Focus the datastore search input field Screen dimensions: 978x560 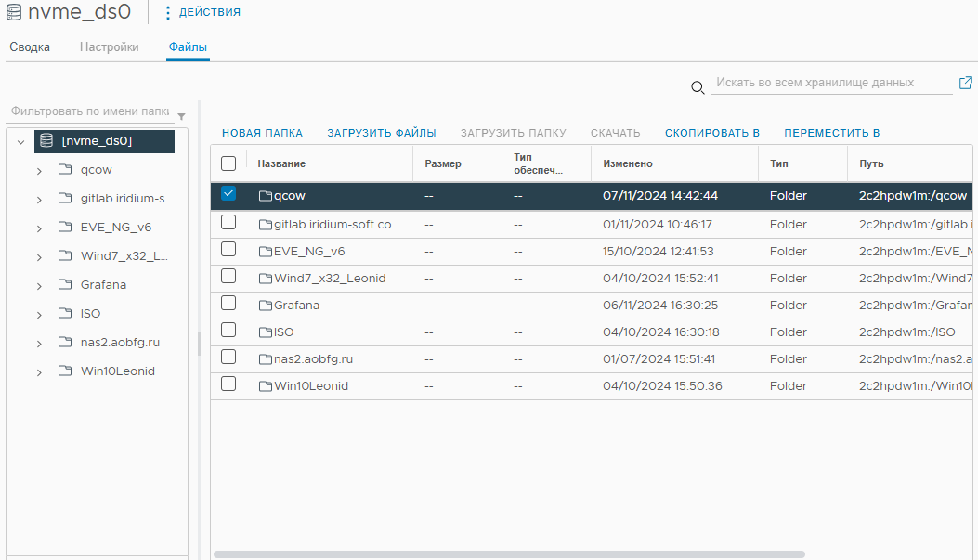click(831, 83)
